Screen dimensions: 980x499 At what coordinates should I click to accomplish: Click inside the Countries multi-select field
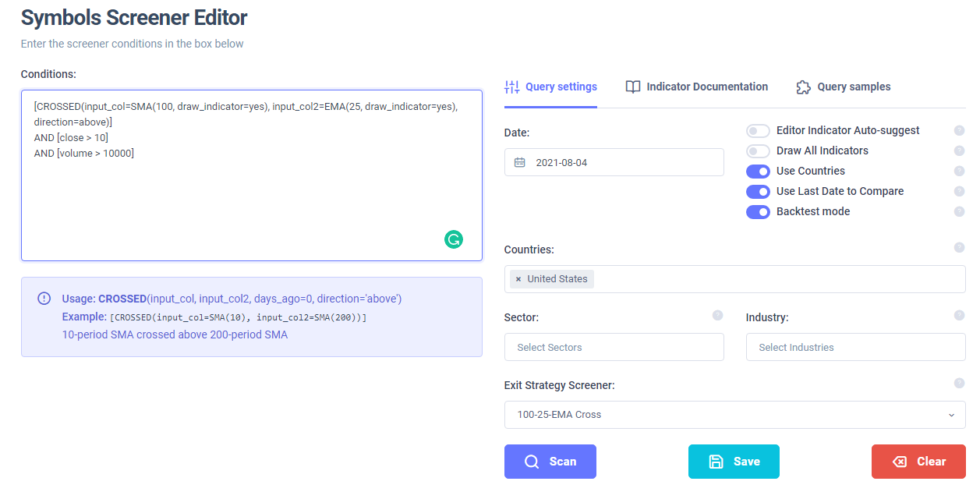coord(734,279)
